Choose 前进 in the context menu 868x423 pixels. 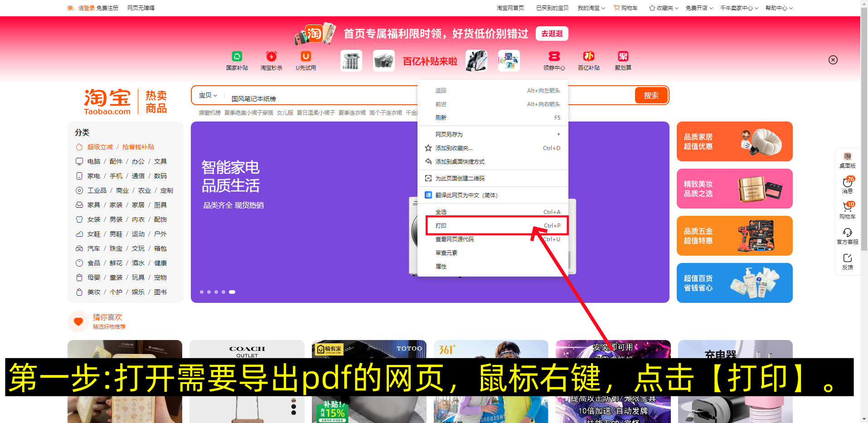[x=493, y=104]
